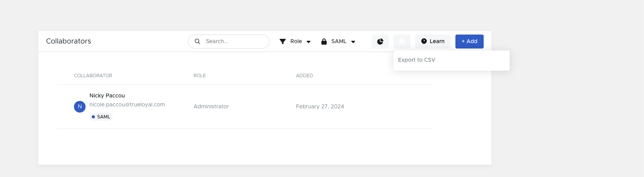Screen dimensions: 644x177
Task: Click the pie chart usage icon button
Action: [380, 42]
